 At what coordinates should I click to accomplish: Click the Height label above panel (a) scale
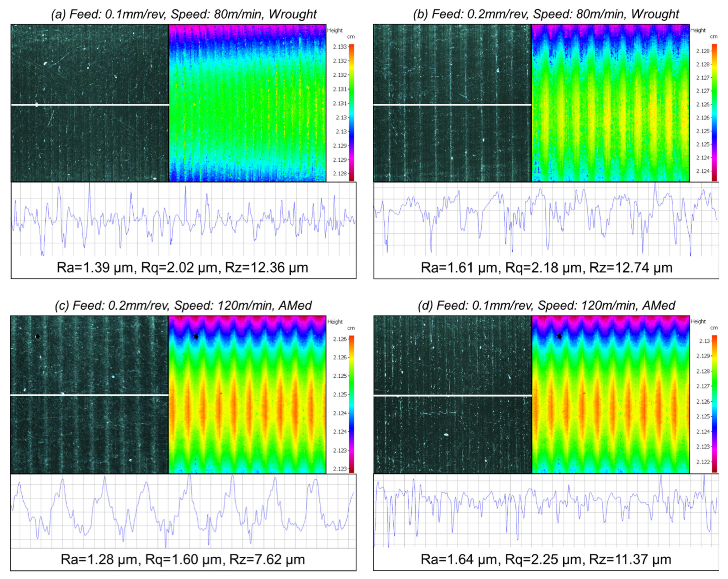[335, 30]
